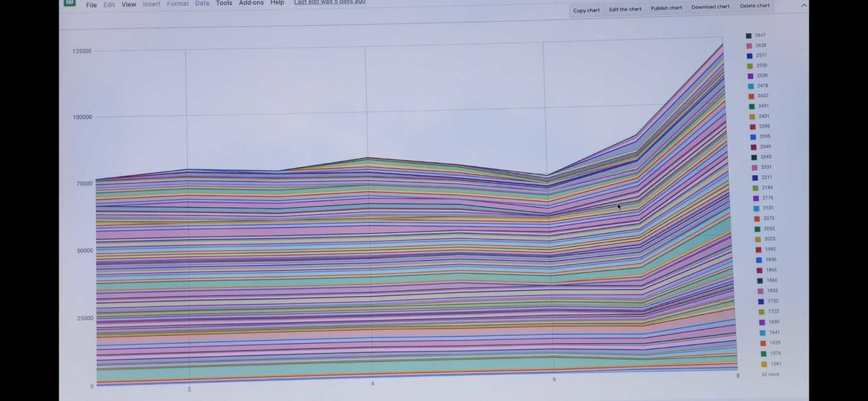Viewport: 868px width, 401px height.
Task: Collapse the header using the top-right chevron
Action: click(803, 5)
